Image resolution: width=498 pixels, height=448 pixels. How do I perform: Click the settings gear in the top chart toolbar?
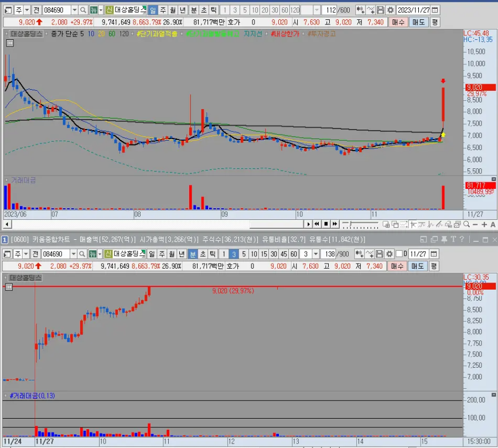pyautogui.click(x=390, y=10)
